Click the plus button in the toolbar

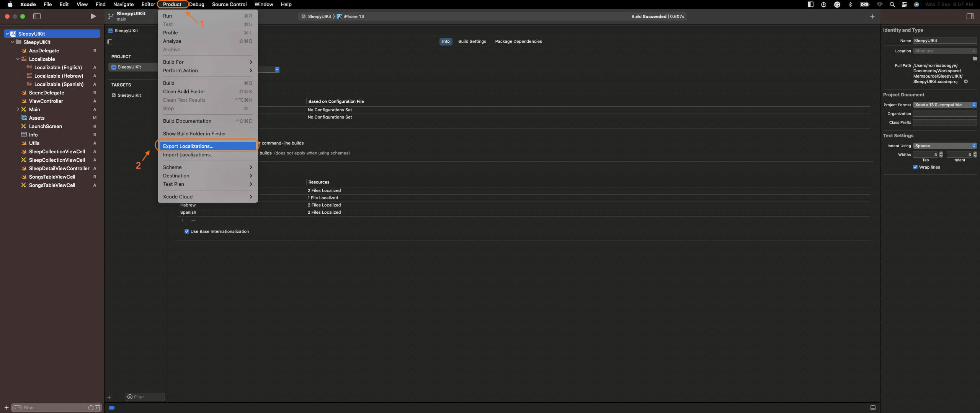click(x=872, y=16)
